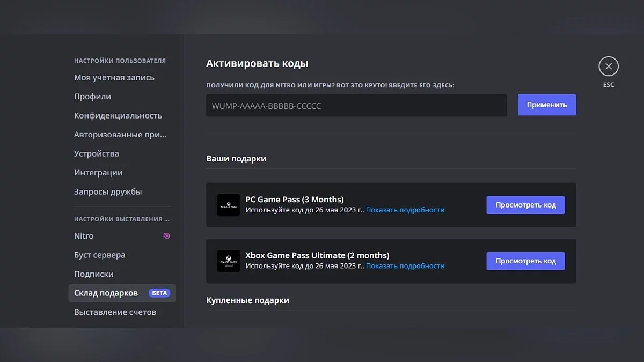This screenshot has height=362, width=644.
Task: Click the gift code input field
Action: tap(356, 106)
